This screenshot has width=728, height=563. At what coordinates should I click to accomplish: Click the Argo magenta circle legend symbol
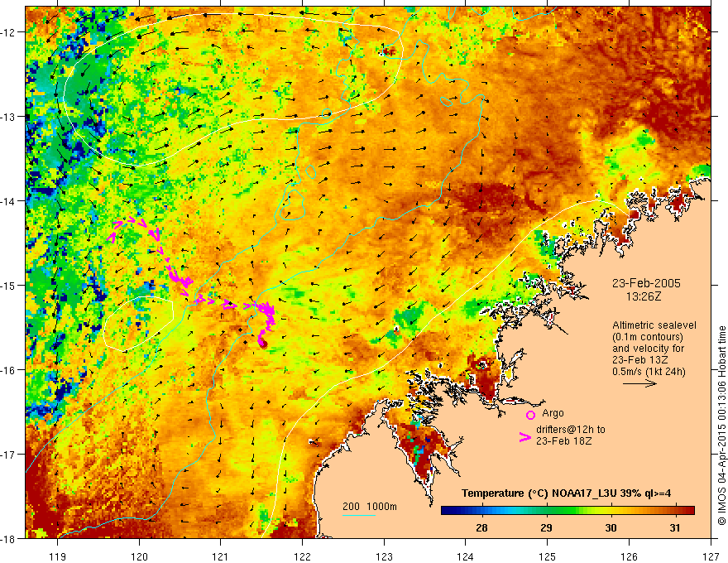(530, 415)
